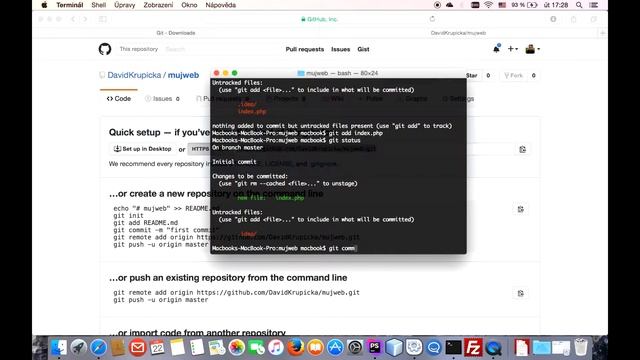Switch to DavidKrupicka/mujweb Safari tab
Screen dimensions: 640x360
click(458, 33)
